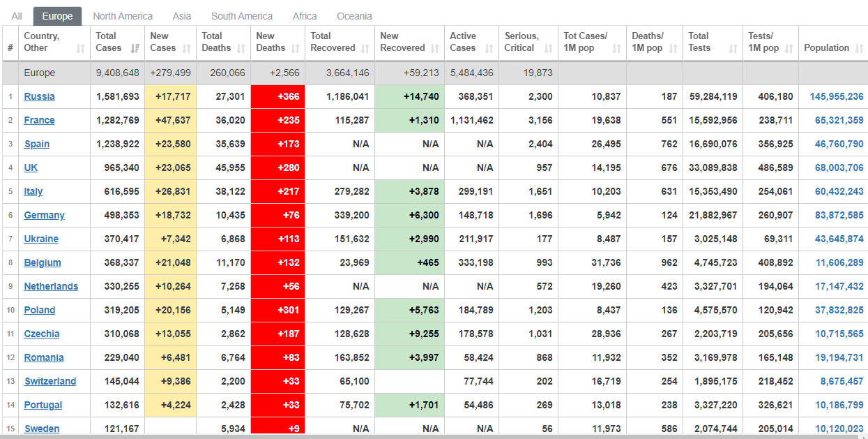Open the Spain country link
Image resolution: width=868 pixels, height=439 pixels.
click(37, 144)
